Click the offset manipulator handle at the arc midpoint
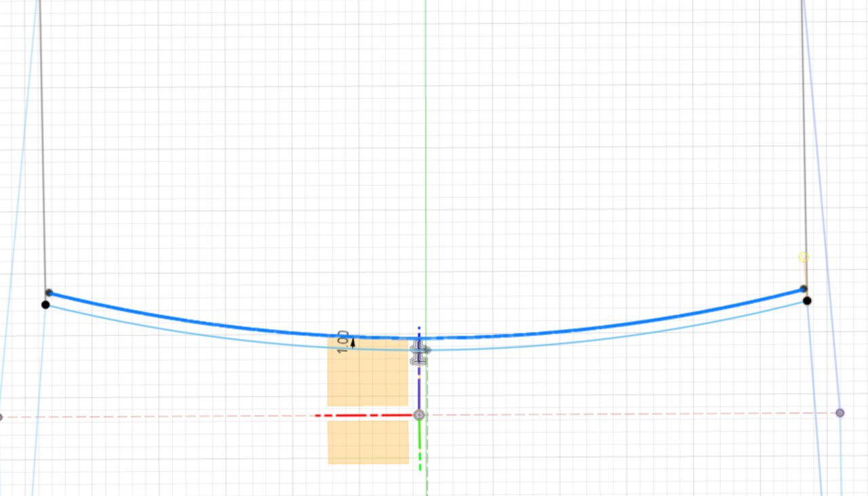This screenshot has height=496, width=868. [x=420, y=354]
